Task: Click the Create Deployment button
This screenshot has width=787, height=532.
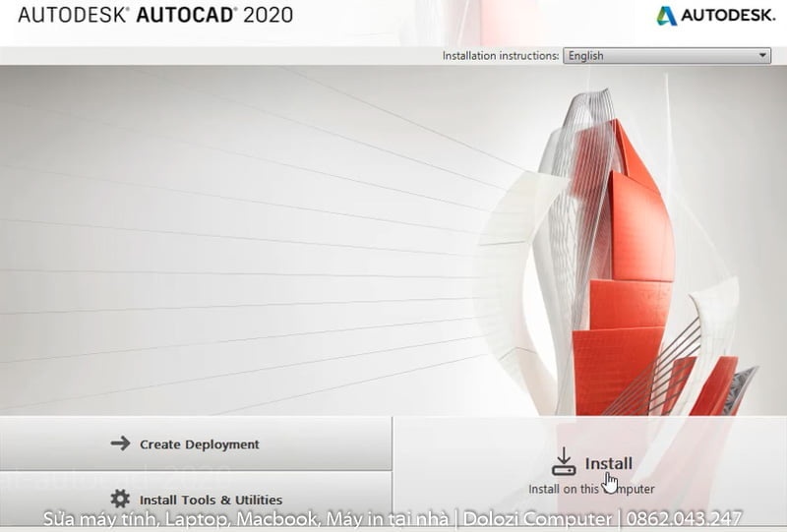Action: click(x=195, y=444)
